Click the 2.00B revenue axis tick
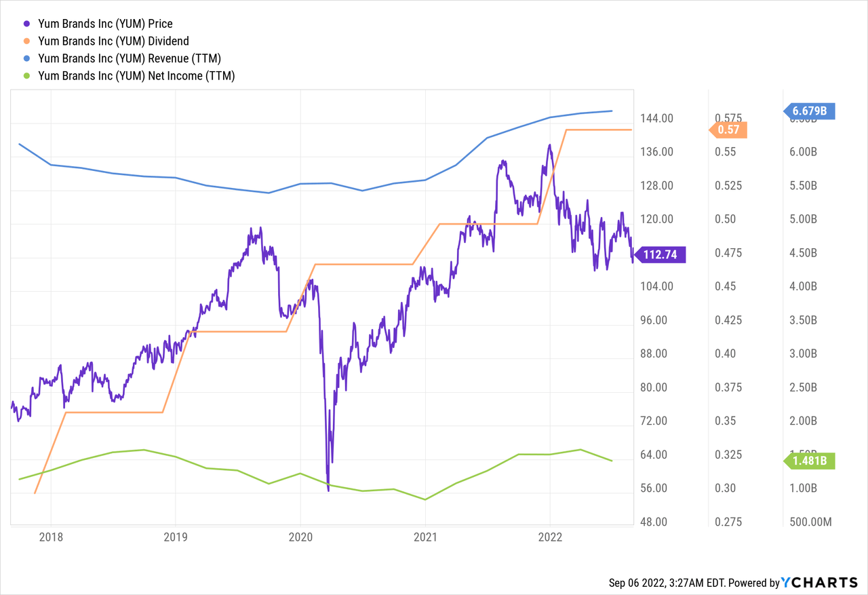The image size is (868, 595). click(x=803, y=421)
